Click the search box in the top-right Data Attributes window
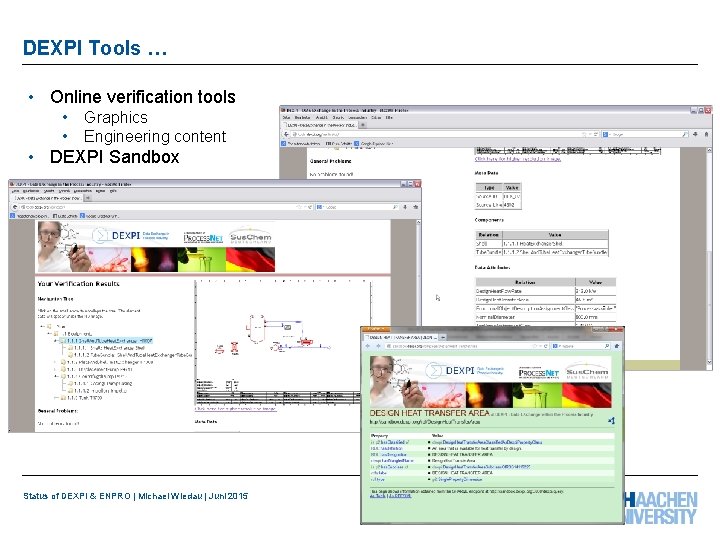Viewport: 720px width, 540px height. (645, 134)
